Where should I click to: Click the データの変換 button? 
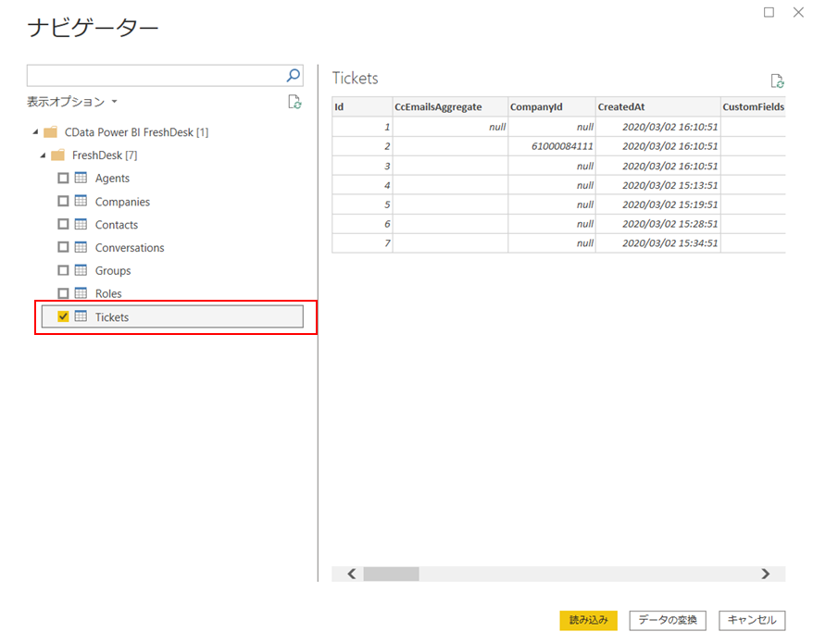[668, 620]
